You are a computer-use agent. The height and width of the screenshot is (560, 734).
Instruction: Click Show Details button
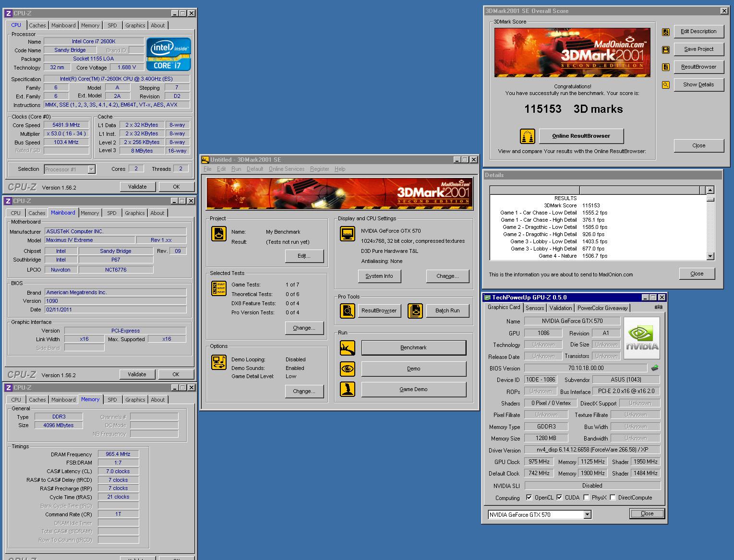click(x=698, y=85)
